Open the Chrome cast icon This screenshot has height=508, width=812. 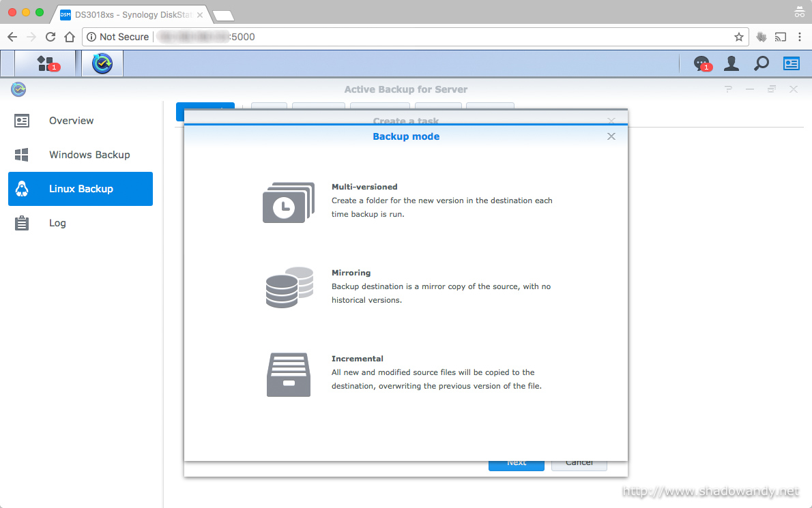pyautogui.click(x=781, y=37)
